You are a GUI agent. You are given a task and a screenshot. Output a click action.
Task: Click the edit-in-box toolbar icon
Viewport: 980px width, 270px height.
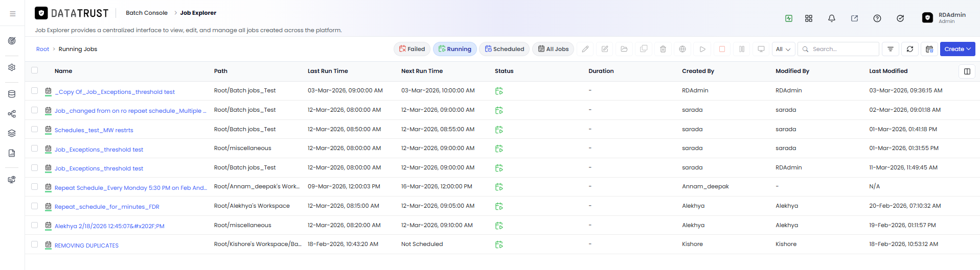tap(605, 49)
